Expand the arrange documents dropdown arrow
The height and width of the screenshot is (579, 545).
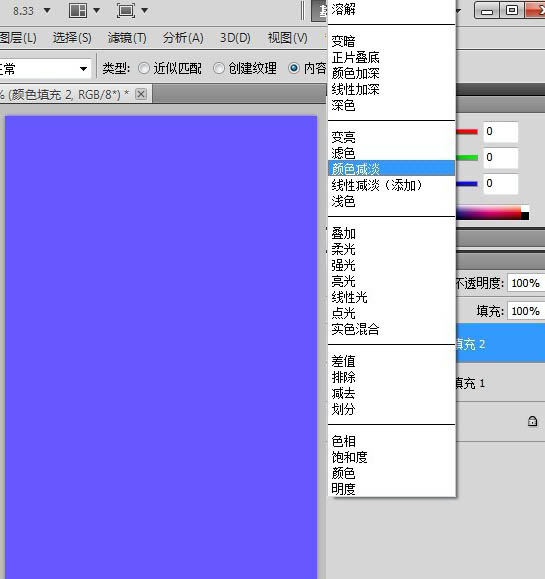tap(96, 10)
